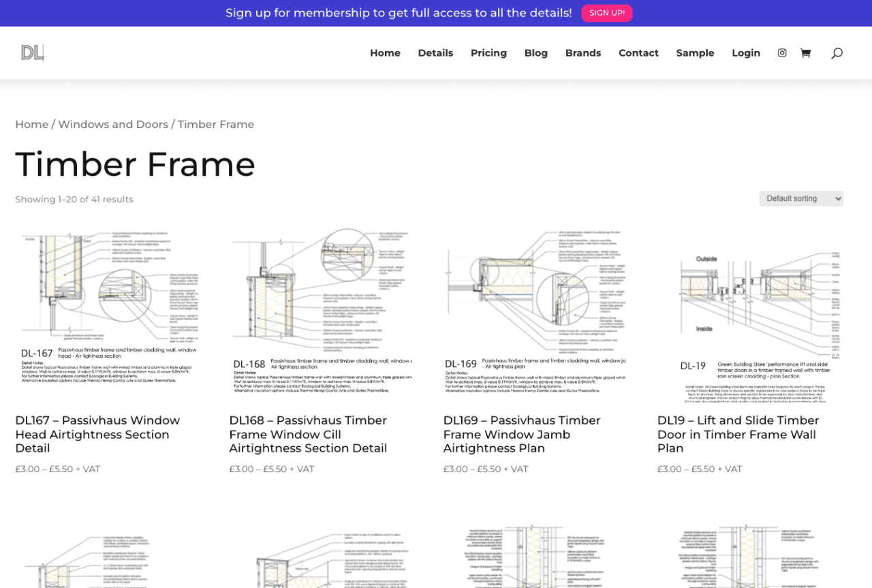Click the Timber Frame breadcrumb text

pos(216,124)
